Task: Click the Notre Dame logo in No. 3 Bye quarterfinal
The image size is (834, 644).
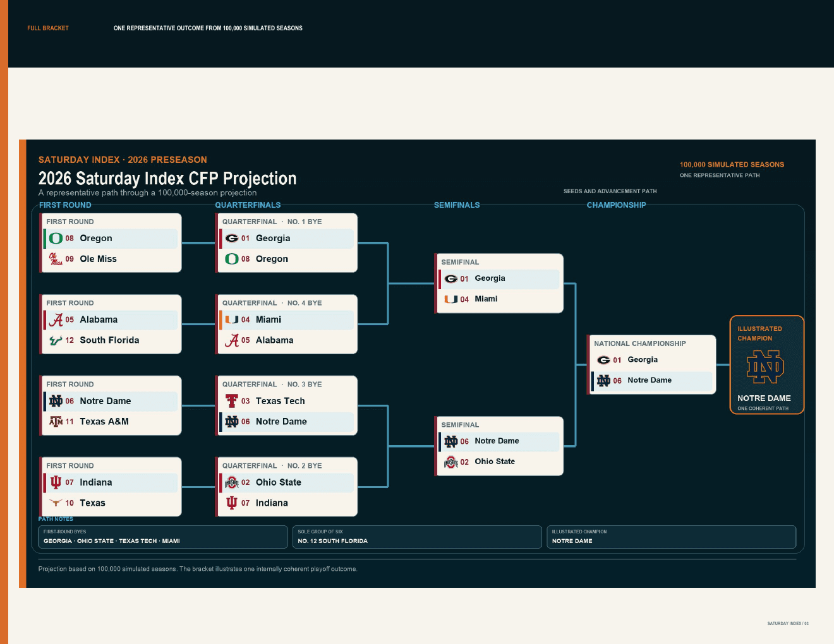Action: pyautogui.click(x=232, y=422)
